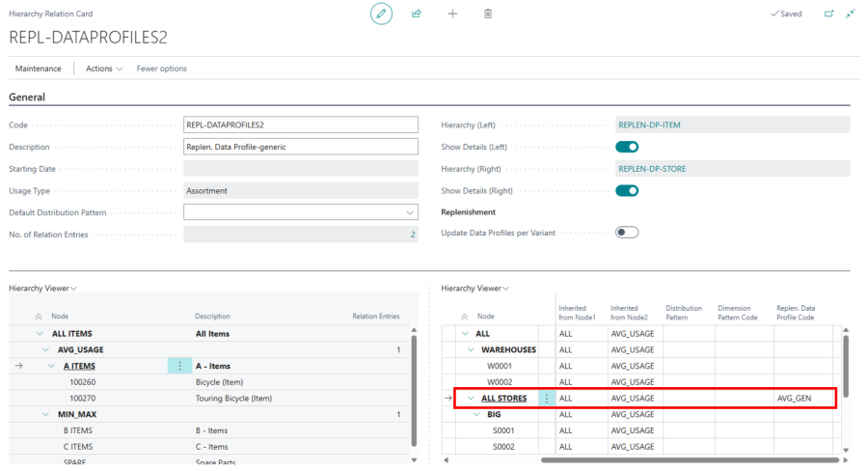
Task: Click Fewer options
Action: 162,69
